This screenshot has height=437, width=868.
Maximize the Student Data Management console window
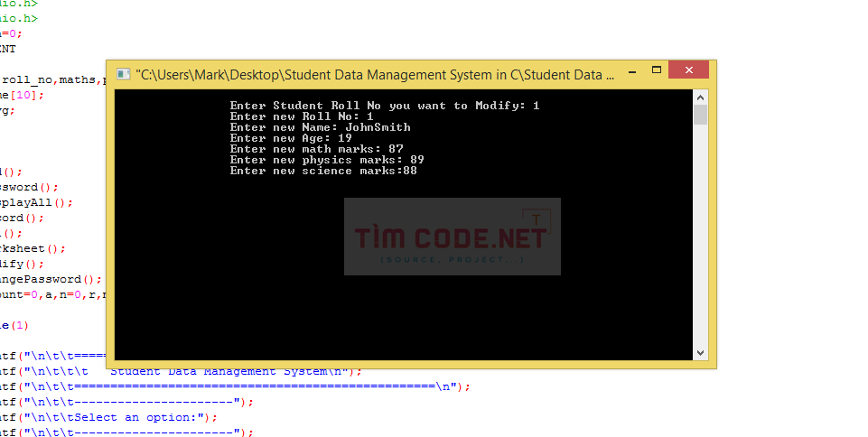657,70
